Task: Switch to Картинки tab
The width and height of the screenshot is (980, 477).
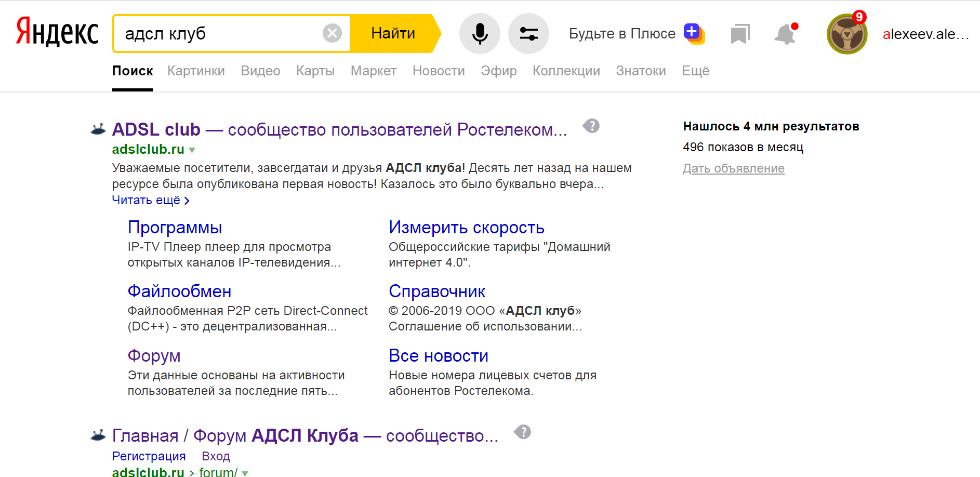Action: pyautogui.click(x=196, y=71)
